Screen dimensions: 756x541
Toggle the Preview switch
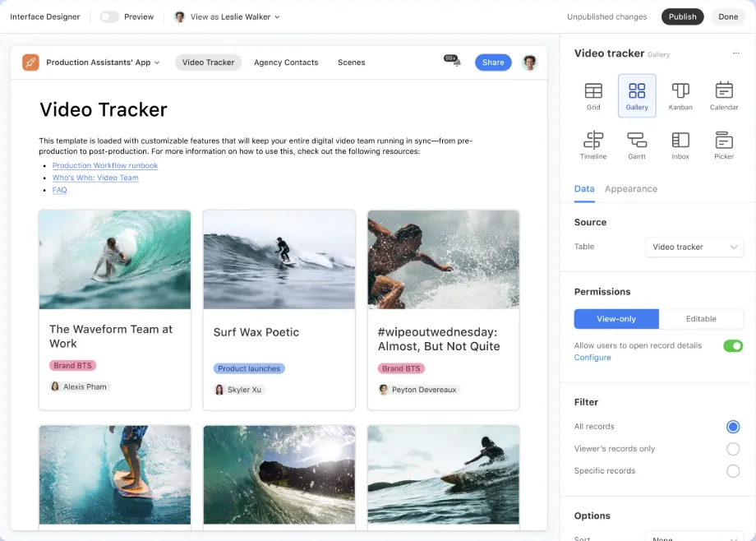click(109, 17)
